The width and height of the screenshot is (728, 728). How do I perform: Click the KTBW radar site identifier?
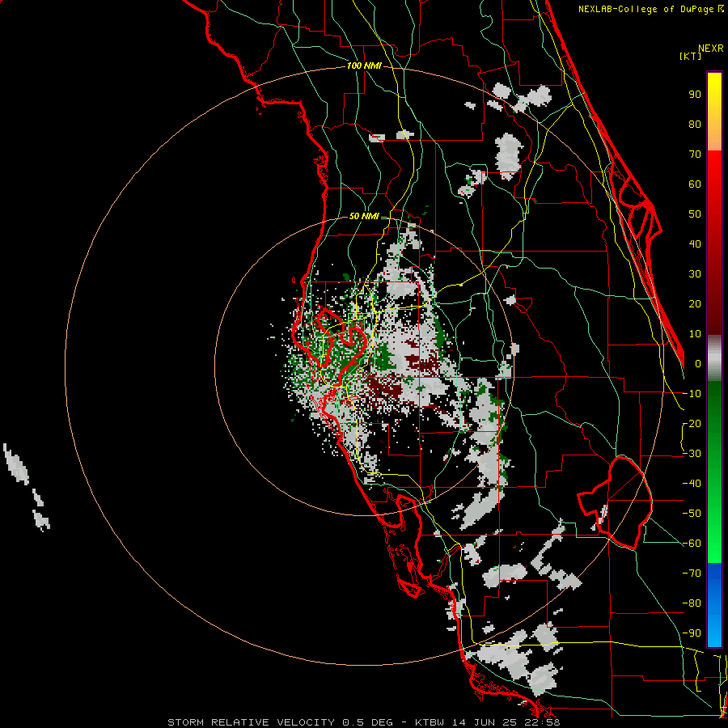(430, 722)
